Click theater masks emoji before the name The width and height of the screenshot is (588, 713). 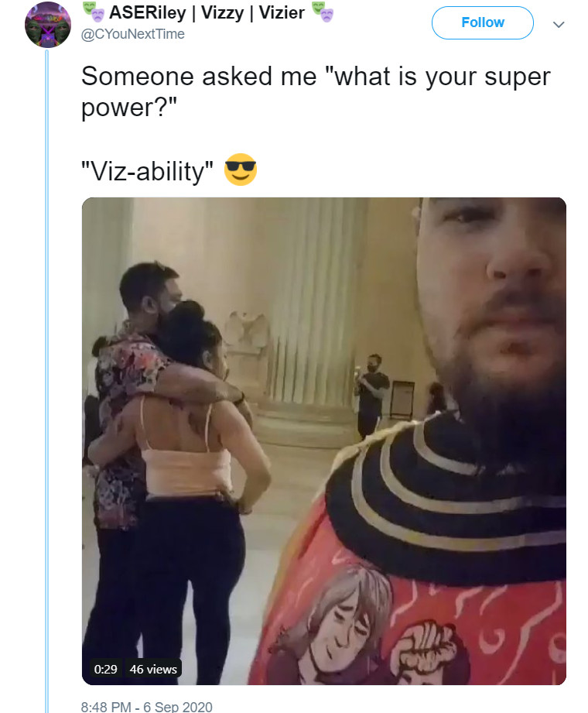click(94, 12)
